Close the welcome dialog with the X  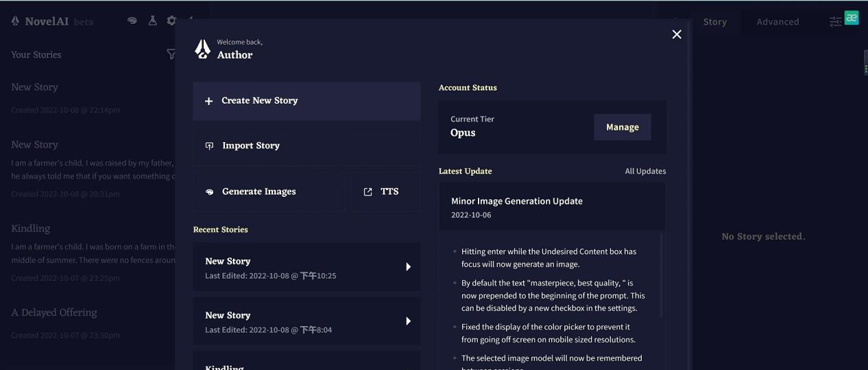pos(677,34)
